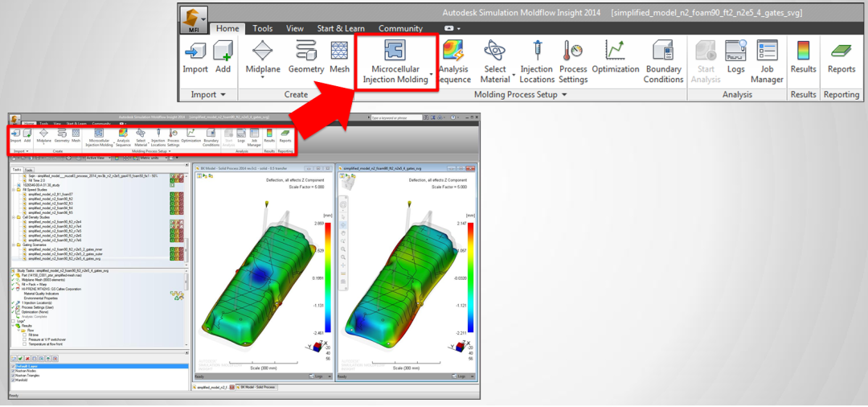Collapse the Gating Scenarios folder

point(14,245)
